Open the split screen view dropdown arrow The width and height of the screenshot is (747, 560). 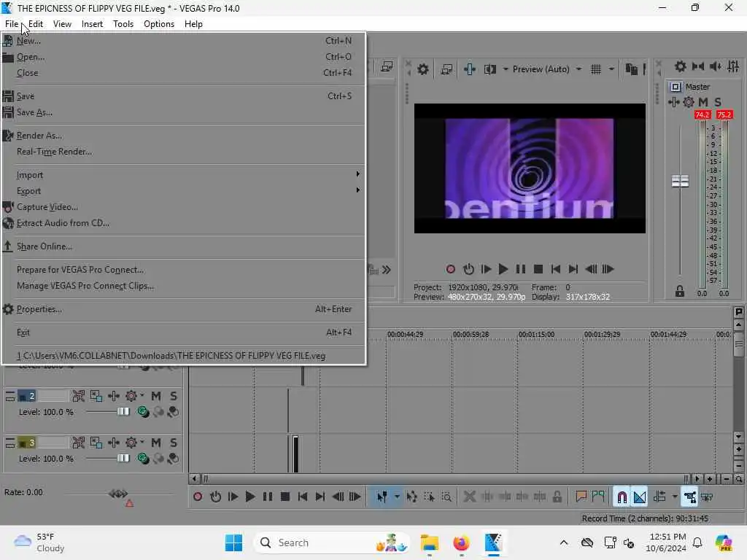pyautogui.click(x=506, y=69)
